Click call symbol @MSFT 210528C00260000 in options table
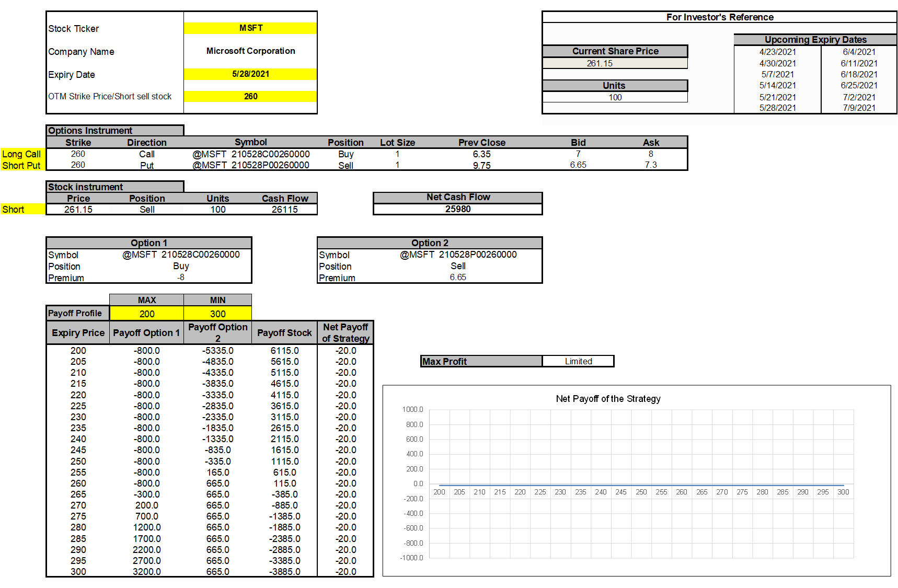 (x=251, y=154)
